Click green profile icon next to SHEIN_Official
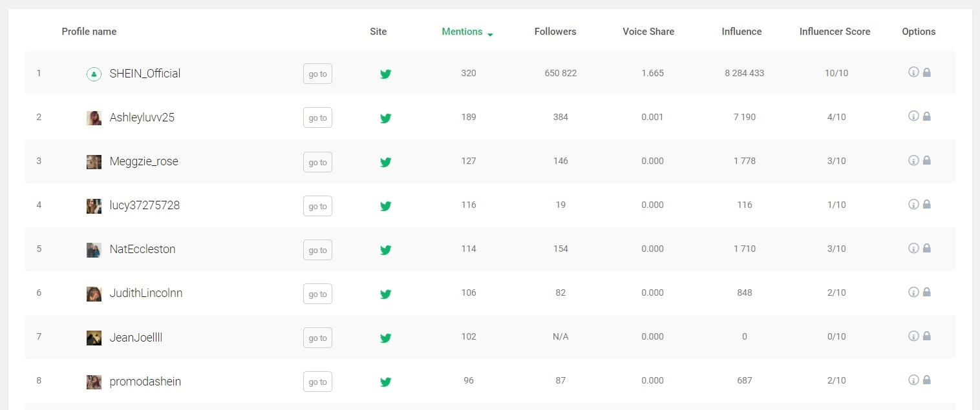 94,74
